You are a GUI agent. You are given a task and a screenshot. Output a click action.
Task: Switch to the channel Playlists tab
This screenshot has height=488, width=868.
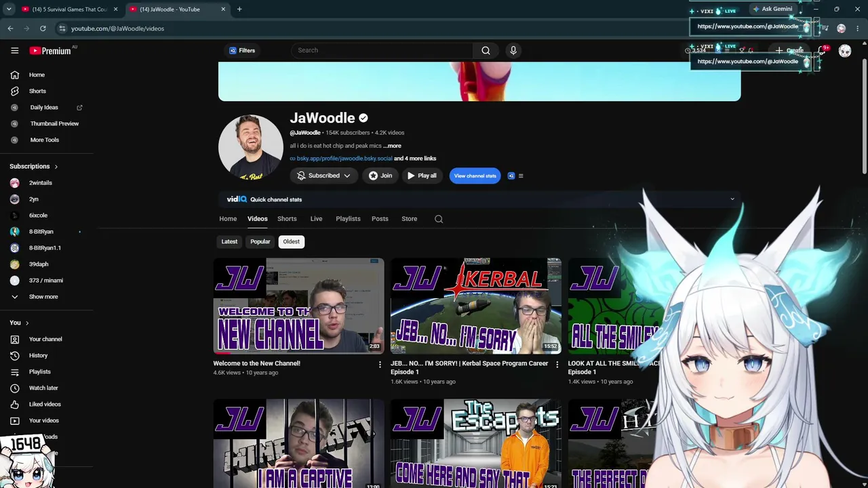(x=348, y=219)
